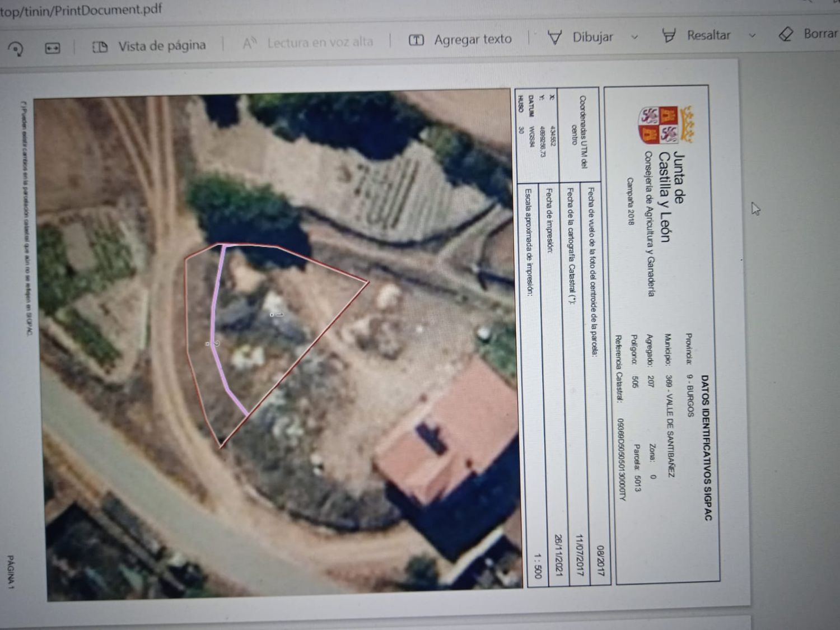Click the Junta de Castilla y León coat of arms

pyautogui.click(x=666, y=125)
